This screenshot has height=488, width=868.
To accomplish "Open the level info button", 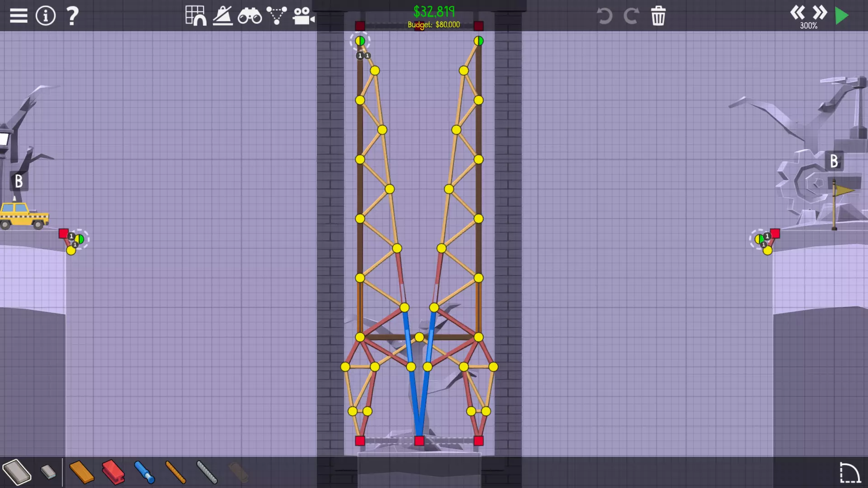I will coord(45,16).
